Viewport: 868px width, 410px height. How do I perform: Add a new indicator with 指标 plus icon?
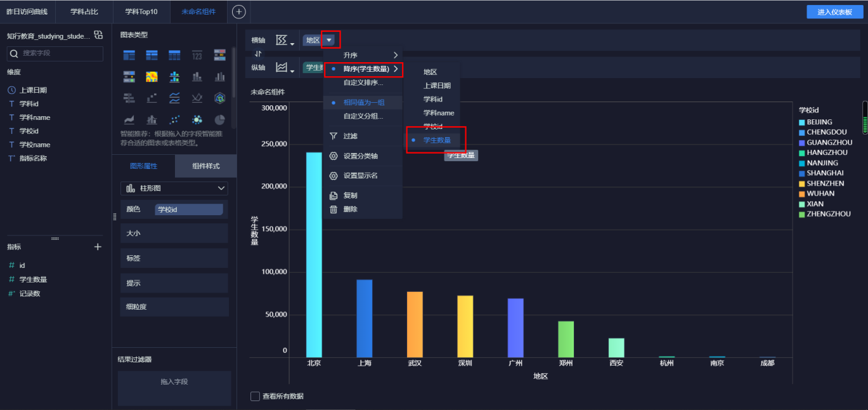point(98,247)
